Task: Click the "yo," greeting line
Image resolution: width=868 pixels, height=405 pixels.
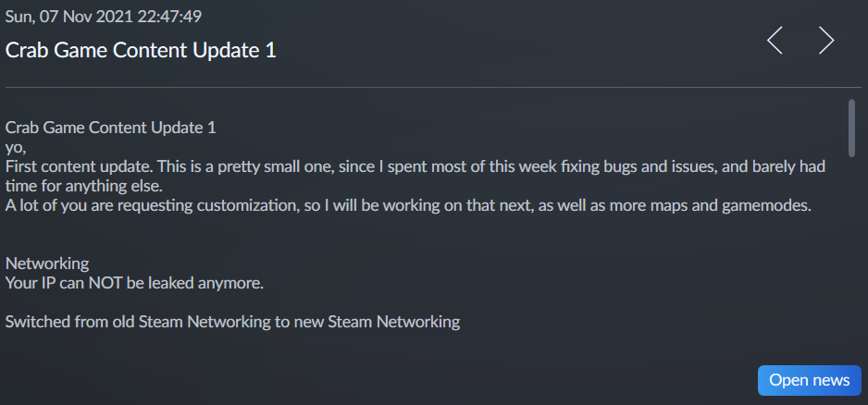Action: coord(17,147)
